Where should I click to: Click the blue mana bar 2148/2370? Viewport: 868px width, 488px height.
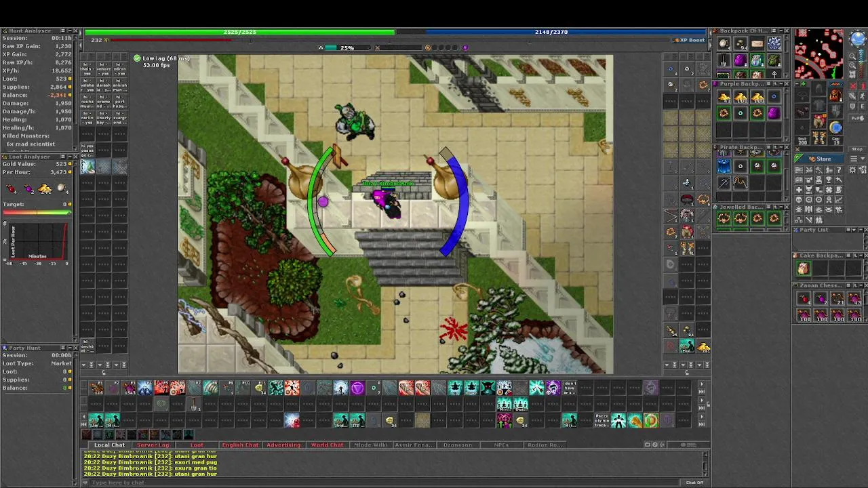pos(551,32)
